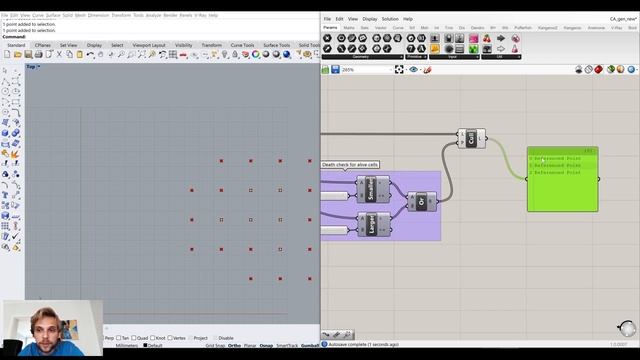Click the black arrow icon in Util panel

point(501,38)
